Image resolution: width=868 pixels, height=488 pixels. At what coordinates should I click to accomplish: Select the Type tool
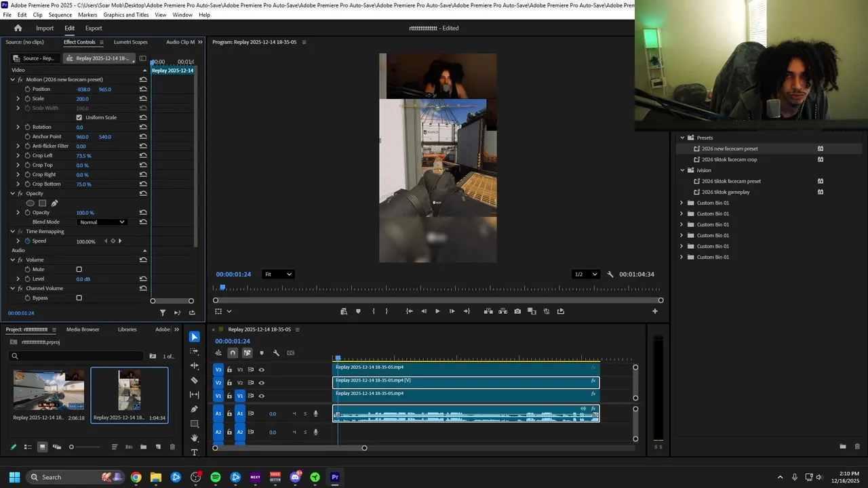[x=195, y=452]
